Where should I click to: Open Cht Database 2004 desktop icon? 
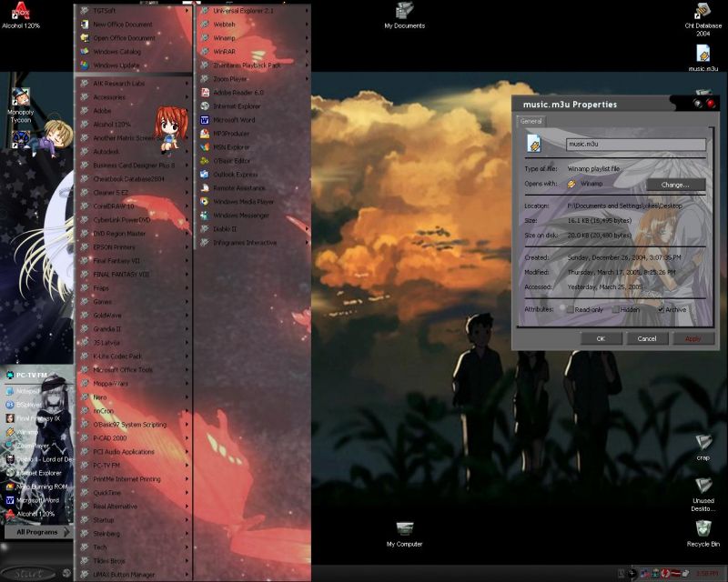(x=703, y=19)
